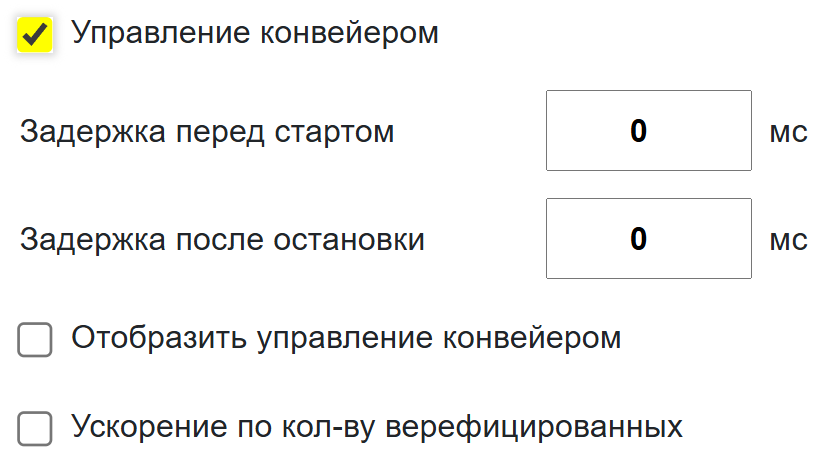Focus the Задержка после остановки input field
The height and width of the screenshot is (476, 831).
pyautogui.click(x=648, y=239)
